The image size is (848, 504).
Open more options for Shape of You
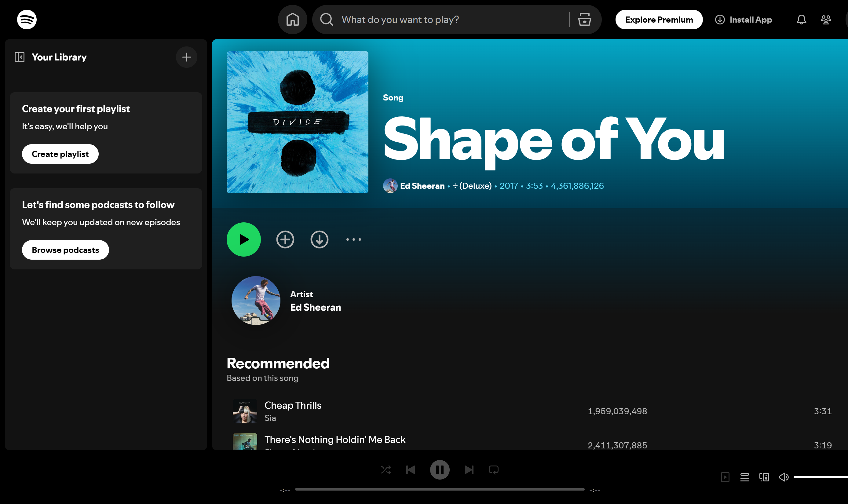pyautogui.click(x=353, y=239)
